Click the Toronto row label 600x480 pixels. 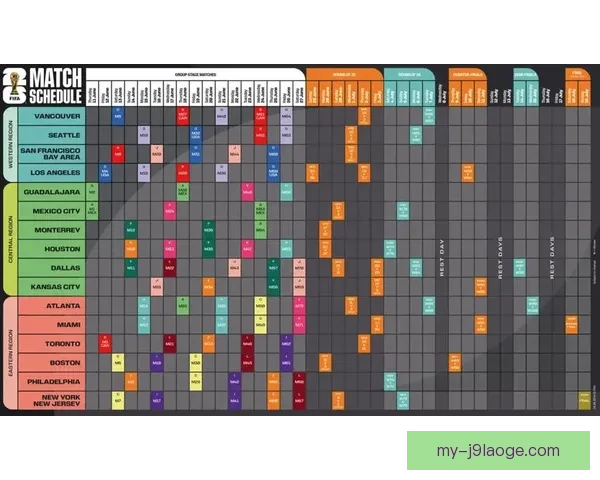click(51, 343)
